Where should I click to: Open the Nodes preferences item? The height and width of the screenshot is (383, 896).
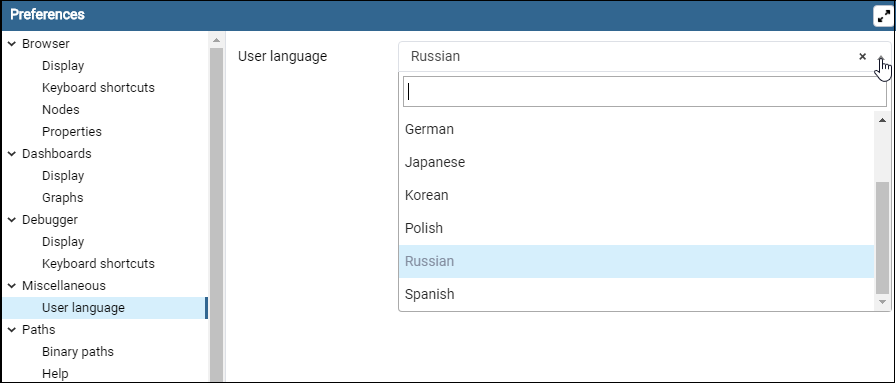point(61,110)
